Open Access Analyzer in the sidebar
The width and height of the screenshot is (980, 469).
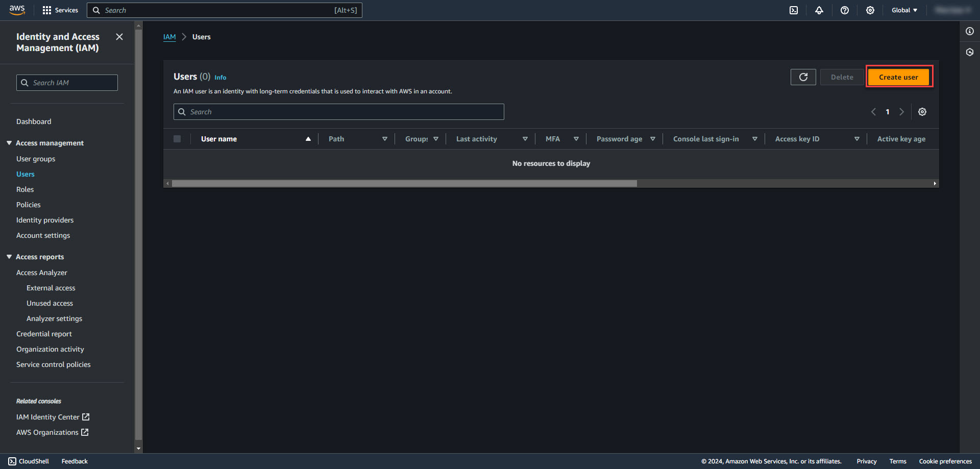42,273
